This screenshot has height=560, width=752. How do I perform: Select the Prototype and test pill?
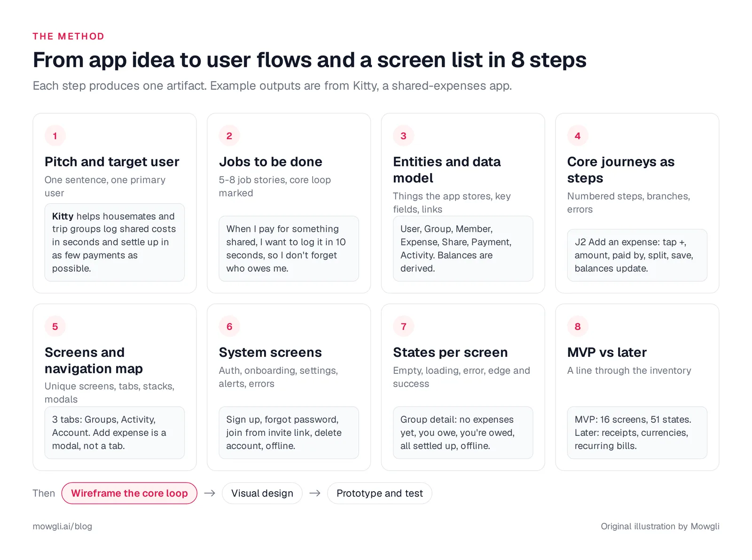click(x=380, y=493)
